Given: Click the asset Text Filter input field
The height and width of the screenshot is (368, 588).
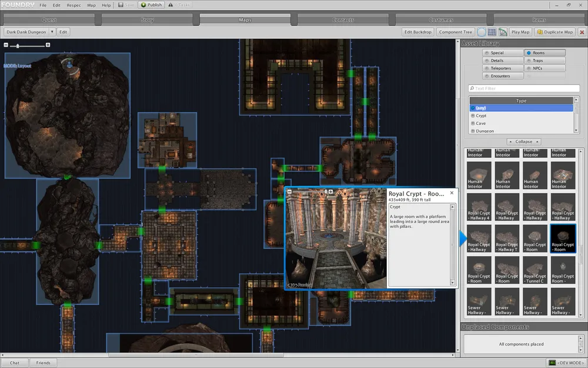Looking at the screenshot, I should 524,88.
